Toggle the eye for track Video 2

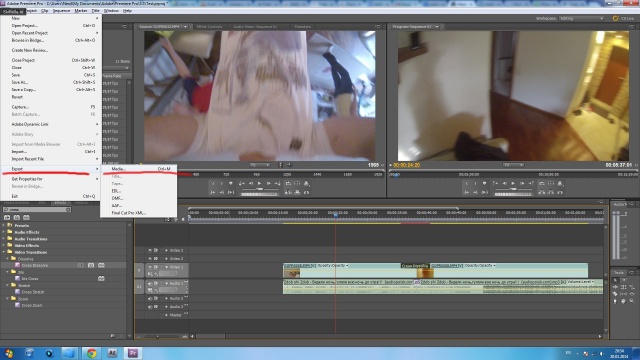coord(150,258)
